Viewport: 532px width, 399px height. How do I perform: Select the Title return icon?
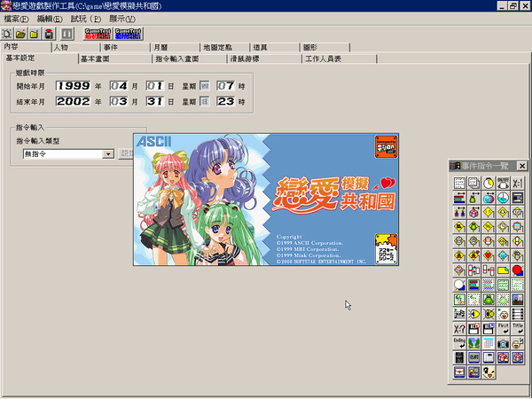pos(518,328)
